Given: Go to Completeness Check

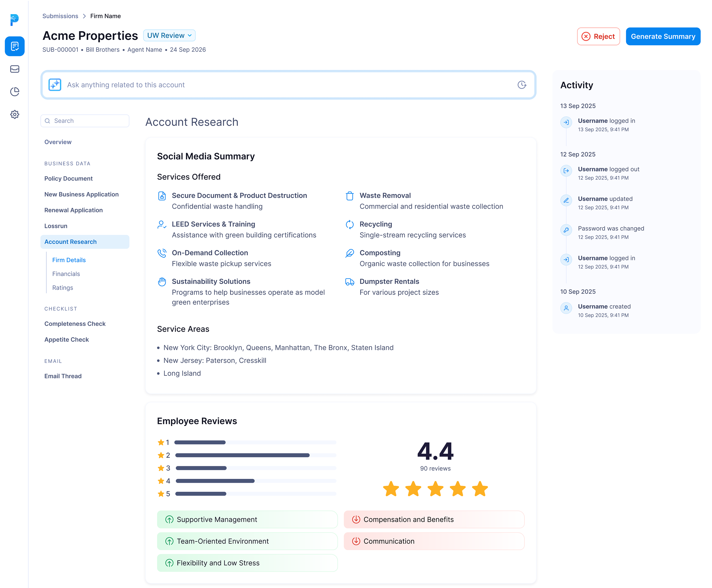Looking at the screenshot, I should pos(75,324).
